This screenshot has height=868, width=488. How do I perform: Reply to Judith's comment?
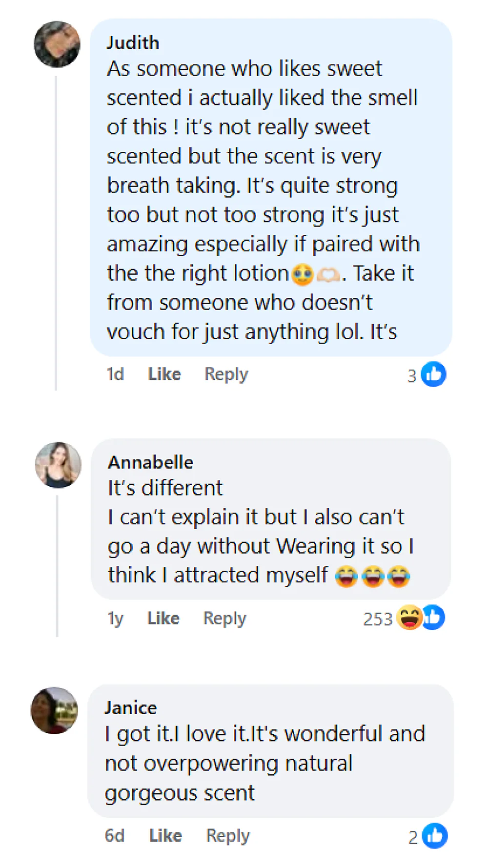point(226,374)
